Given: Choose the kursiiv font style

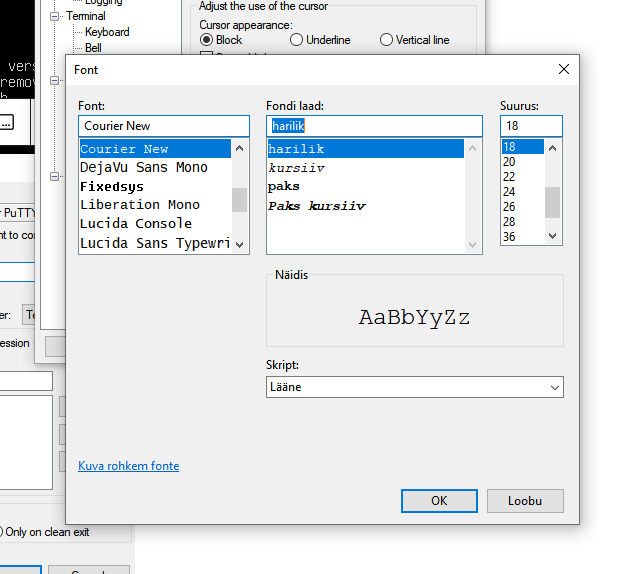Looking at the screenshot, I should coord(296,168).
